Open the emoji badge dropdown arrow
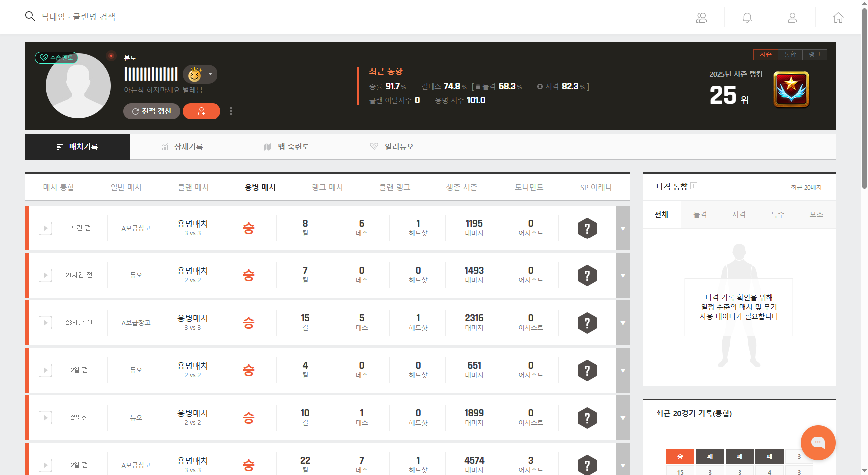This screenshot has height=475, width=868. [x=210, y=74]
